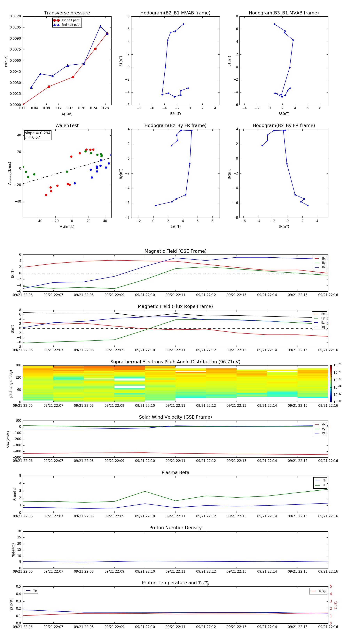Click 'slope = 0.294' annotation text
This screenshot has height=644, width=351.
(37, 133)
